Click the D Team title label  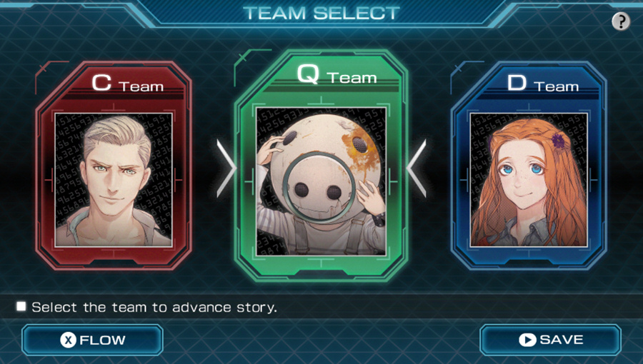coord(543,83)
